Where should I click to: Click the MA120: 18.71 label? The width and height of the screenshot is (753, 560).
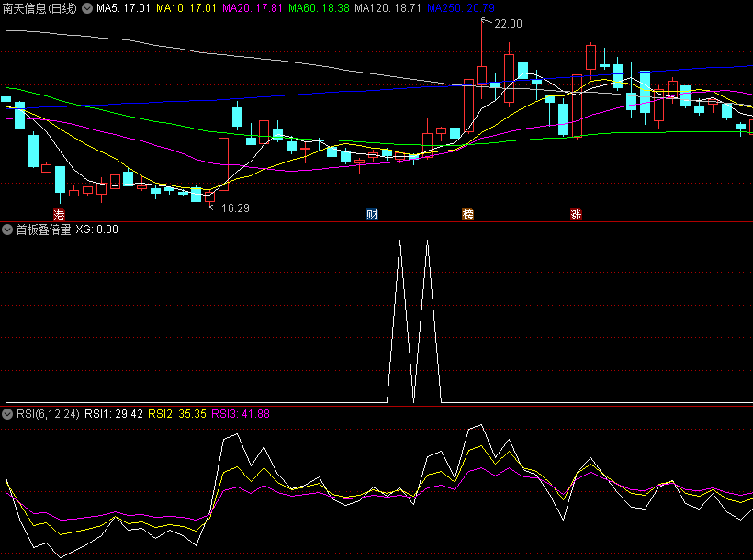tap(388, 8)
